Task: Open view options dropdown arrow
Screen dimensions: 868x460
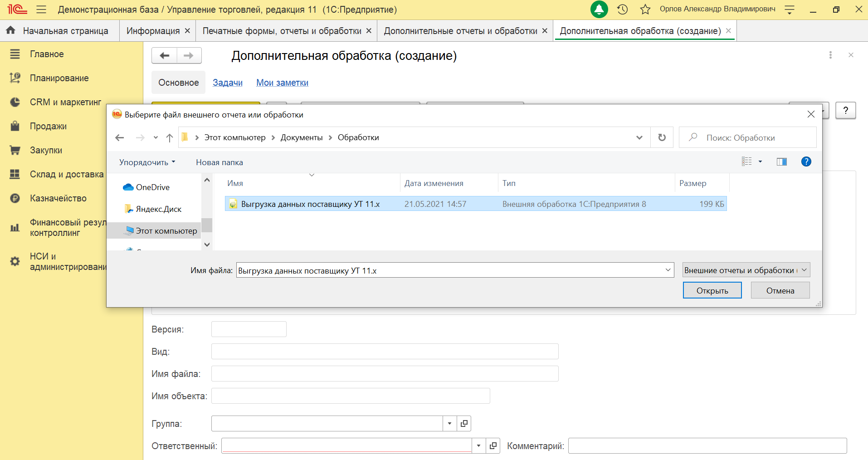Action: 761,161
